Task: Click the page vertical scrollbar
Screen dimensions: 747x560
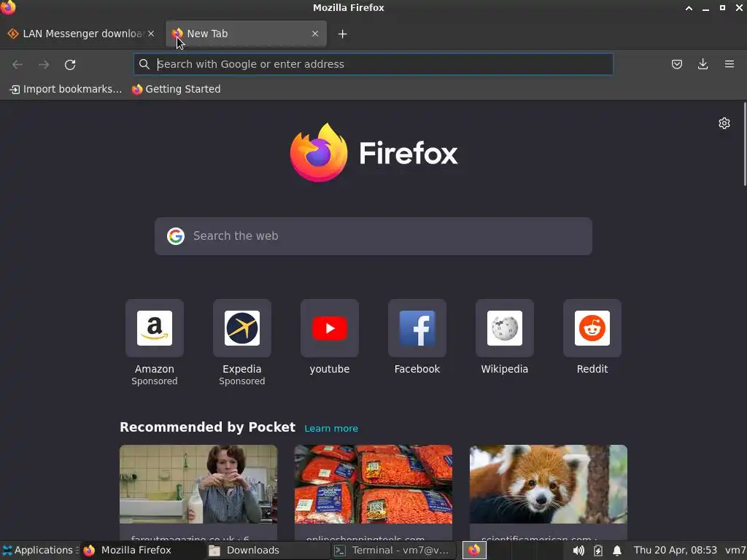Action: click(744, 144)
